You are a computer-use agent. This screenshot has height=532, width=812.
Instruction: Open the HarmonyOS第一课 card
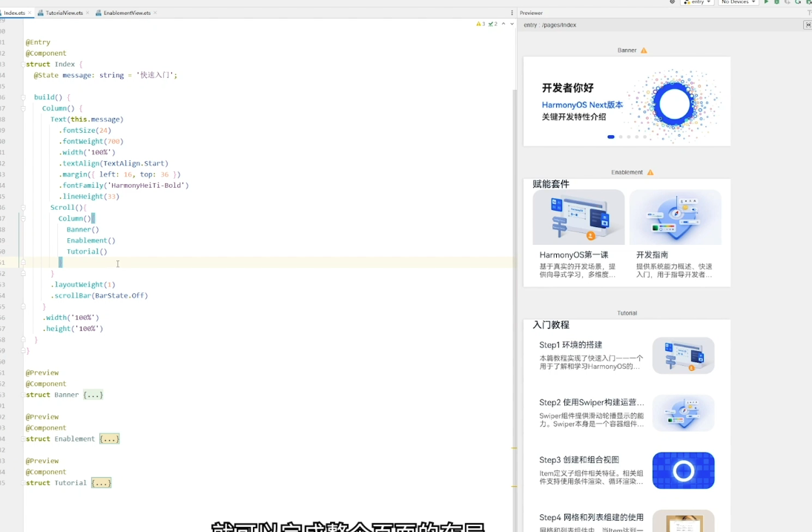point(578,234)
